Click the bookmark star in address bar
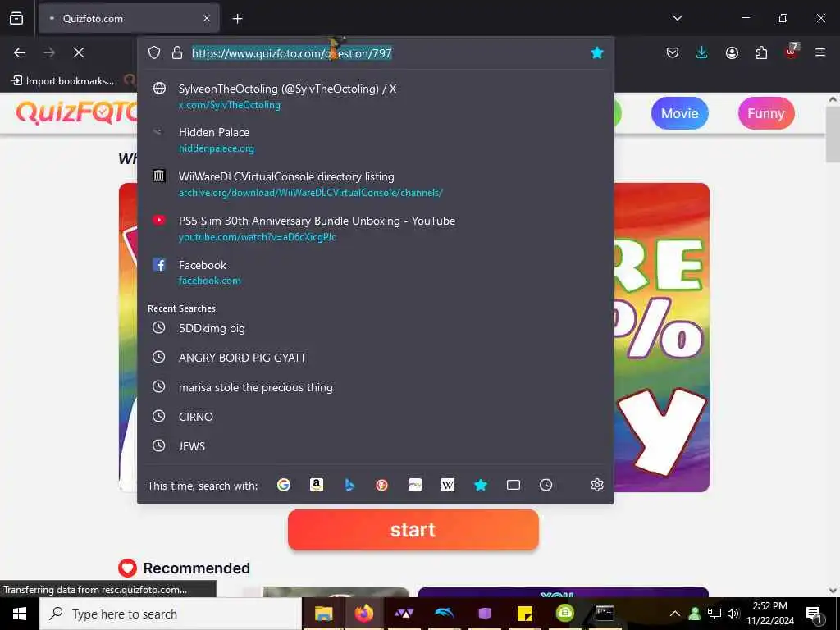 pyautogui.click(x=597, y=52)
